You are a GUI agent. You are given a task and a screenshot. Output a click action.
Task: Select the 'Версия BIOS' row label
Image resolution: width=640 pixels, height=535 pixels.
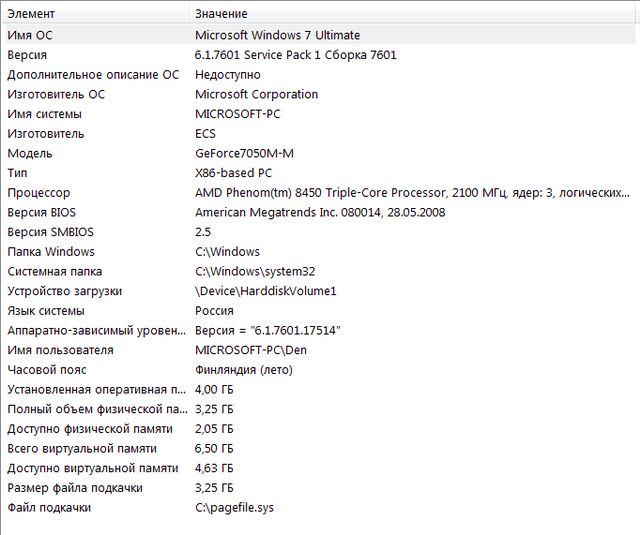click(x=42, y=213)
